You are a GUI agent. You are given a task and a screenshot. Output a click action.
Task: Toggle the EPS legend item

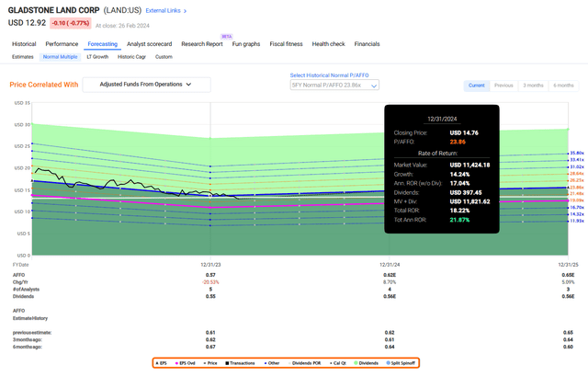162,363
